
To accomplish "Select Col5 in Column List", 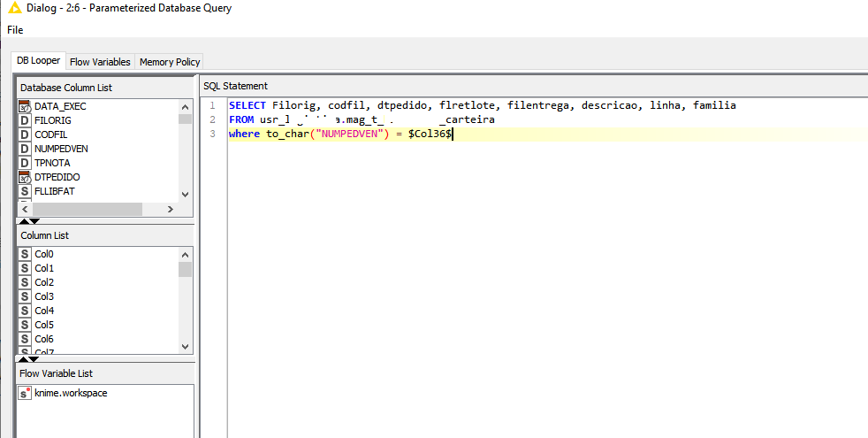I will click(44, 325).
